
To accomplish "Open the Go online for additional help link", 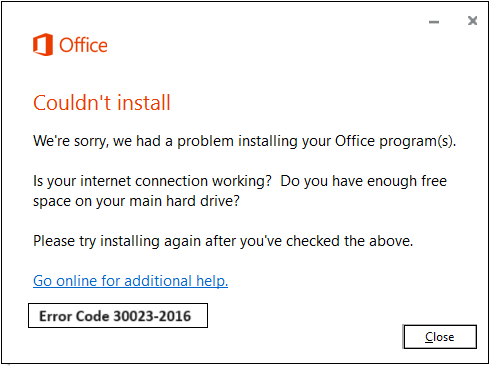I will pyautogui.click(x=130, y=281).
